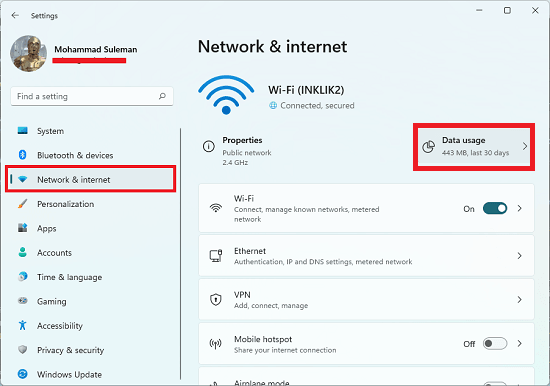Expand the Ethernet row chevron
This screenshot has height=386, width=550.
tap(520, 256)
